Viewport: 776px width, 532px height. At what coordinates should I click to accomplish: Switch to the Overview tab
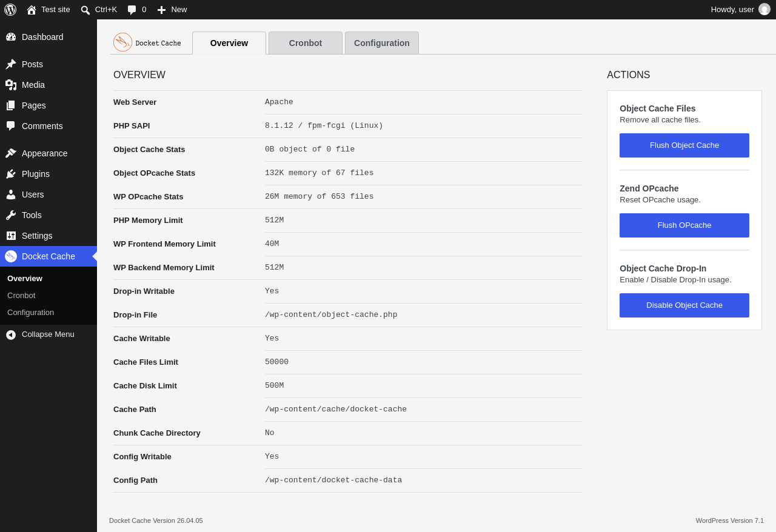coord(229,43)
